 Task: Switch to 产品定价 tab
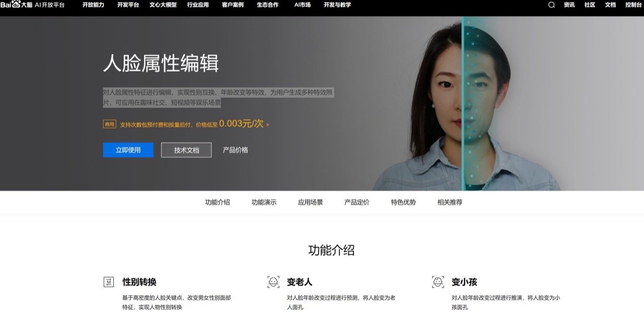(x=357, y=202)
